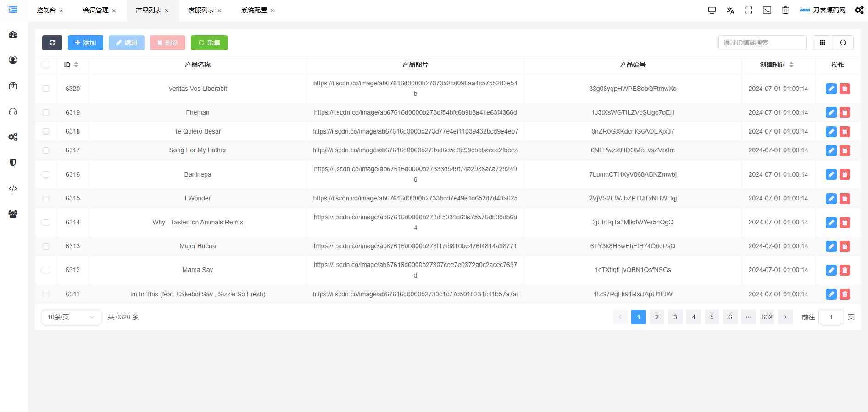Viewport: 868px width, 412px height.
Task: Switch to the 系统配置 tab
Action: (x=253, y=10)
